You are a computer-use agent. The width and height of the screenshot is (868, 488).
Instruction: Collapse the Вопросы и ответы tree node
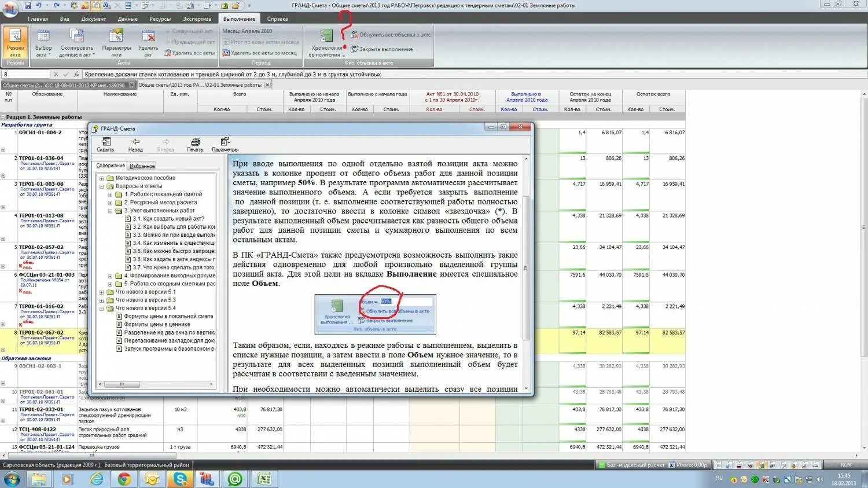tap(101, 186)
